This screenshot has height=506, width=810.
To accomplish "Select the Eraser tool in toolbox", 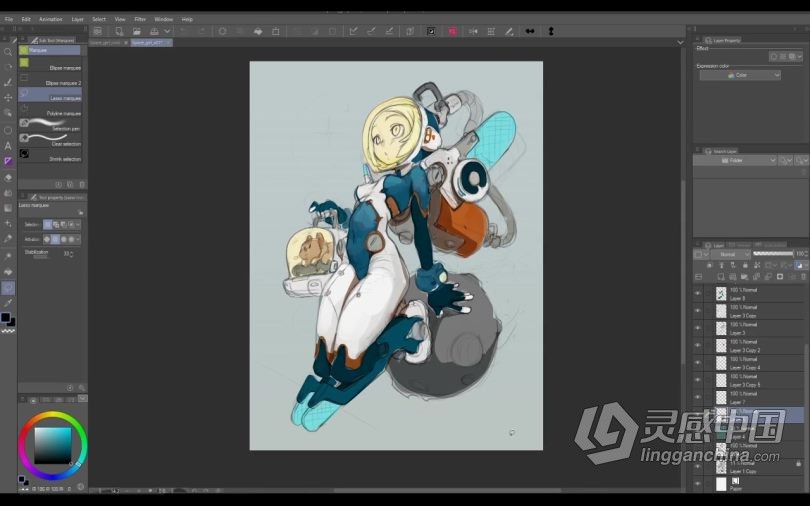I will click(x=8, y=177).
